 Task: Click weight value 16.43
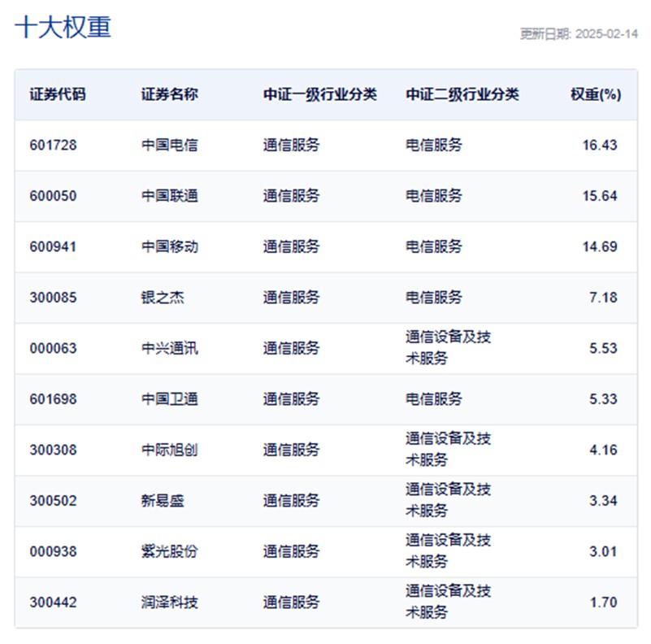pyautogui.click(x=600, y=145)
